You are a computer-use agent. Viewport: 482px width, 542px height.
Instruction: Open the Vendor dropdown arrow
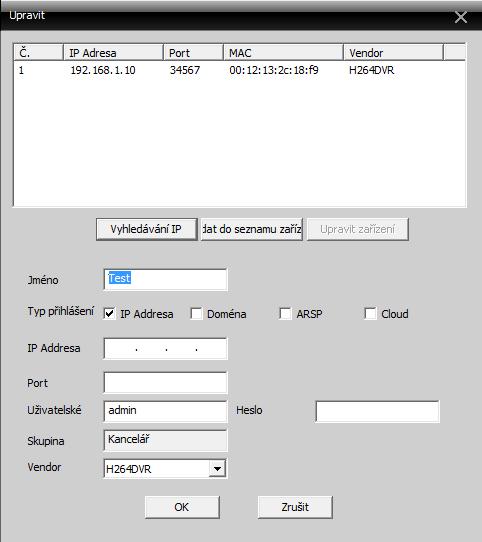(217, 469)
